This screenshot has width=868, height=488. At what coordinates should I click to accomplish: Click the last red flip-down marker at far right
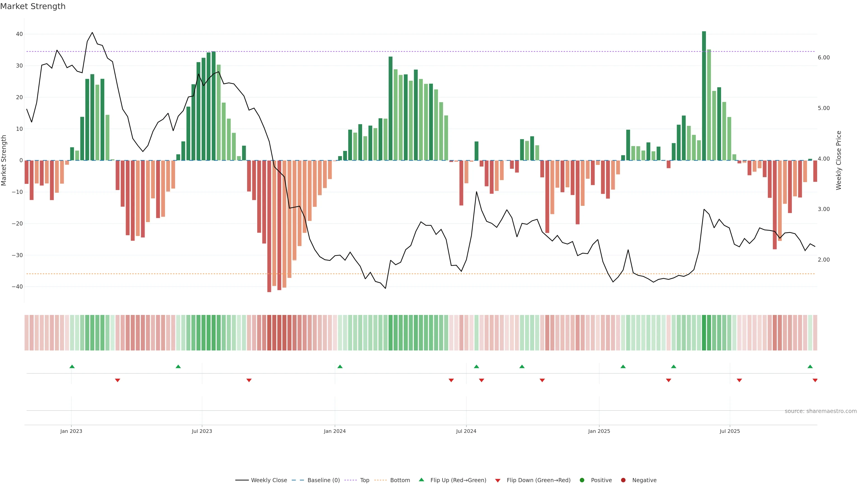pyautogui.click(x=815, y=380)
